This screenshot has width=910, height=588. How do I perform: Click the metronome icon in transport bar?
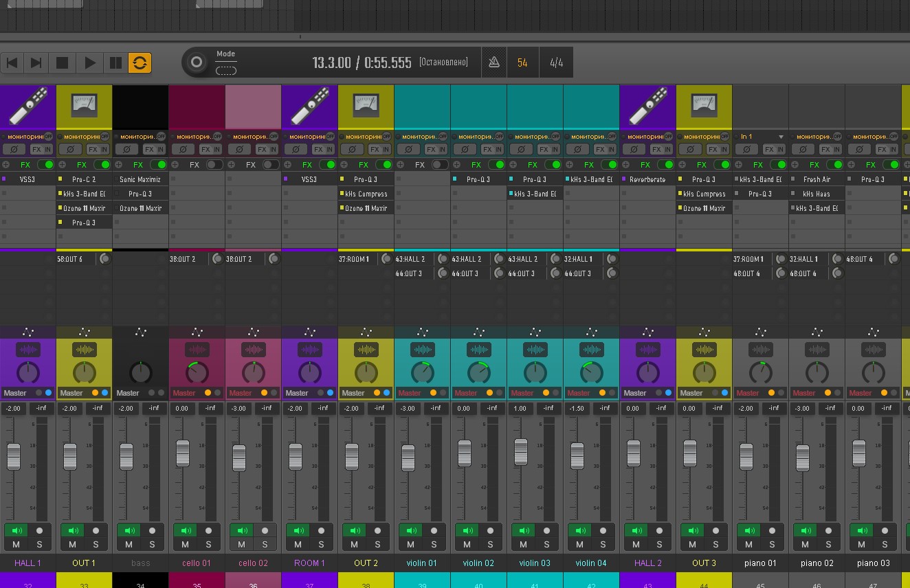[x=493, y=63]
